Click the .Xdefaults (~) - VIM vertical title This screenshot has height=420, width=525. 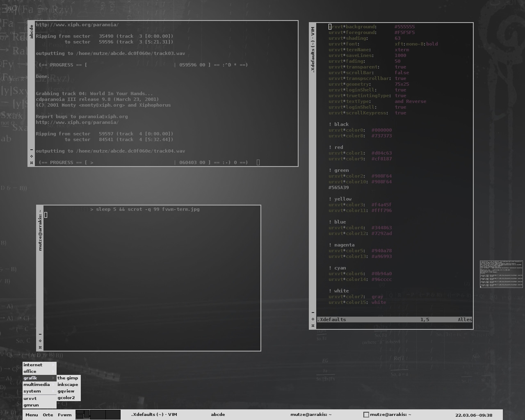313,50
